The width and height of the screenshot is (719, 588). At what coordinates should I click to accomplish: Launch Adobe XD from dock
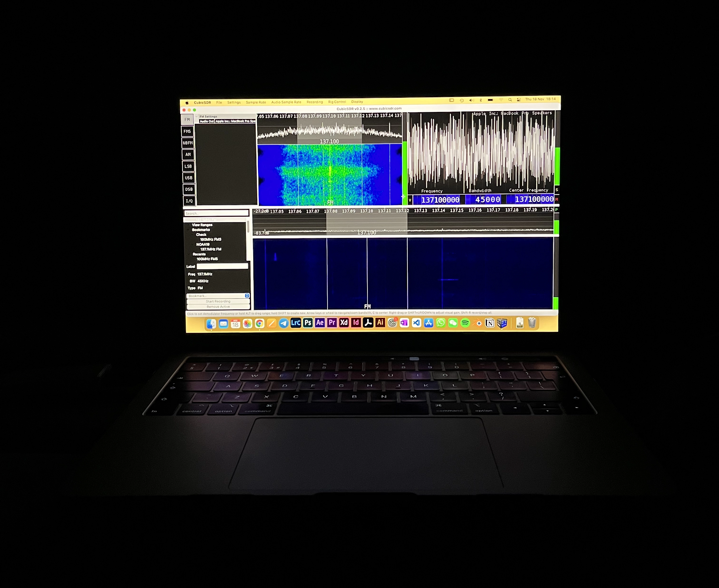coord(344,323)
